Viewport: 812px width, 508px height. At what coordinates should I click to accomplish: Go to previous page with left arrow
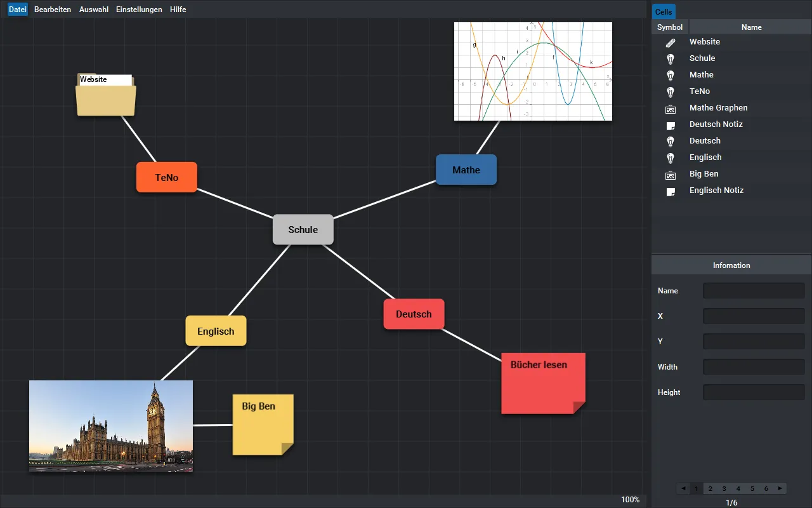coord(683,488)
